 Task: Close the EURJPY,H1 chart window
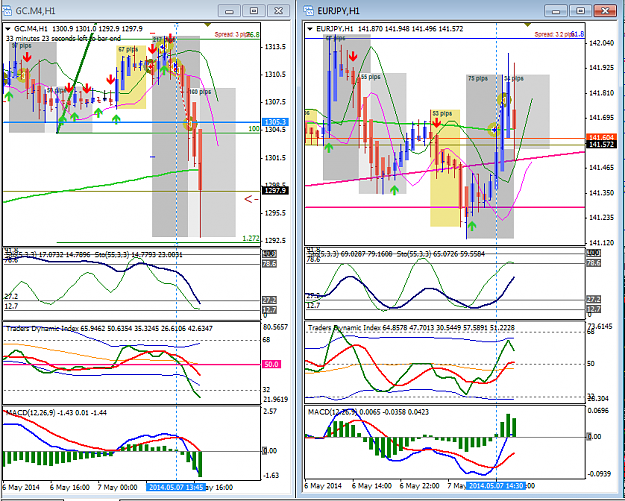coord(605,11)
